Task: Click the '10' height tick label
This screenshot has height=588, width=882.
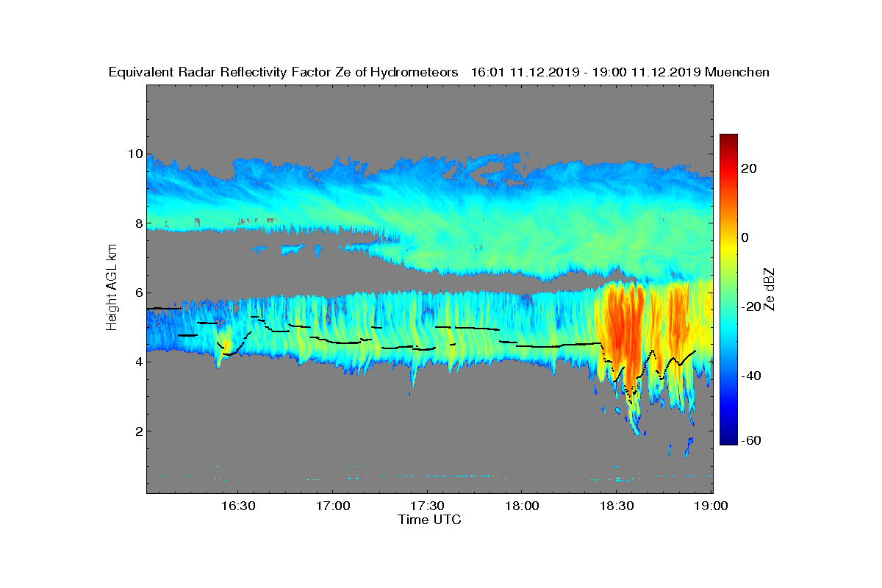Action: click(135, 154)
